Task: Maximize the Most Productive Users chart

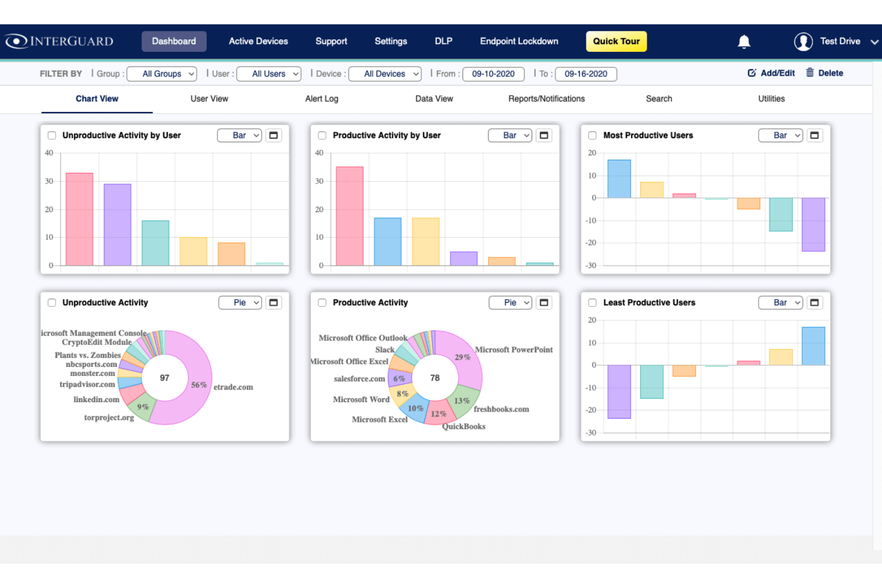Action: pyautogui.click(x=815, y=135)
